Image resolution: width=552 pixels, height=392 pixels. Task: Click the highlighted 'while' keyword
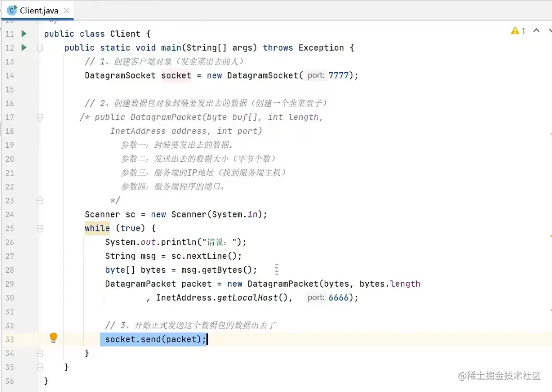(x=97, y=228)
